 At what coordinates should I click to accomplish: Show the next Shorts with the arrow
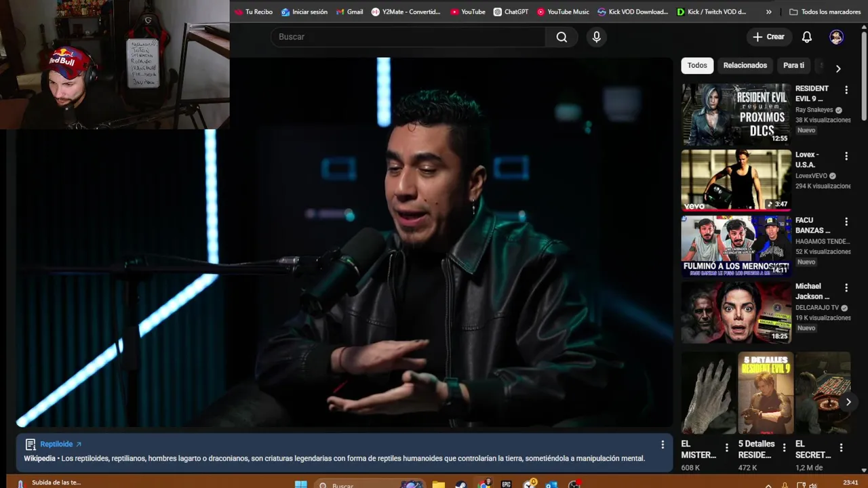(x=848, y=402)
